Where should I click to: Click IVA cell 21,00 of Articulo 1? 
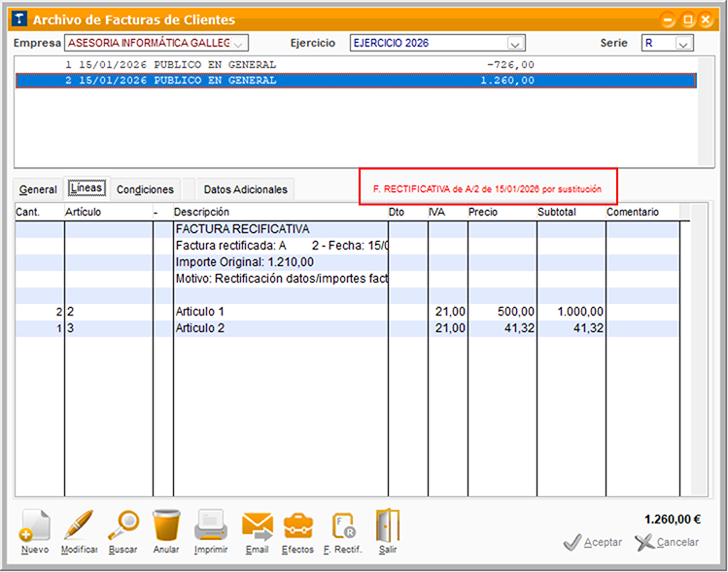(448, 312)
